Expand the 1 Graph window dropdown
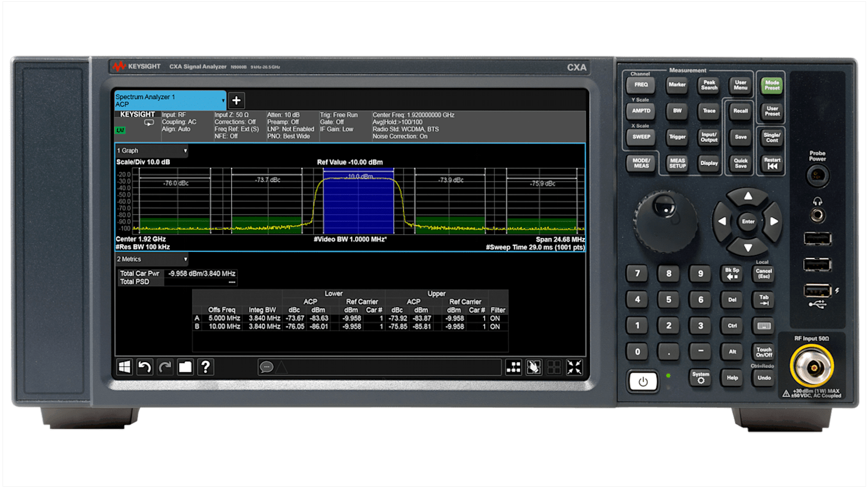The image size is (868, 488). pos(152,150)
